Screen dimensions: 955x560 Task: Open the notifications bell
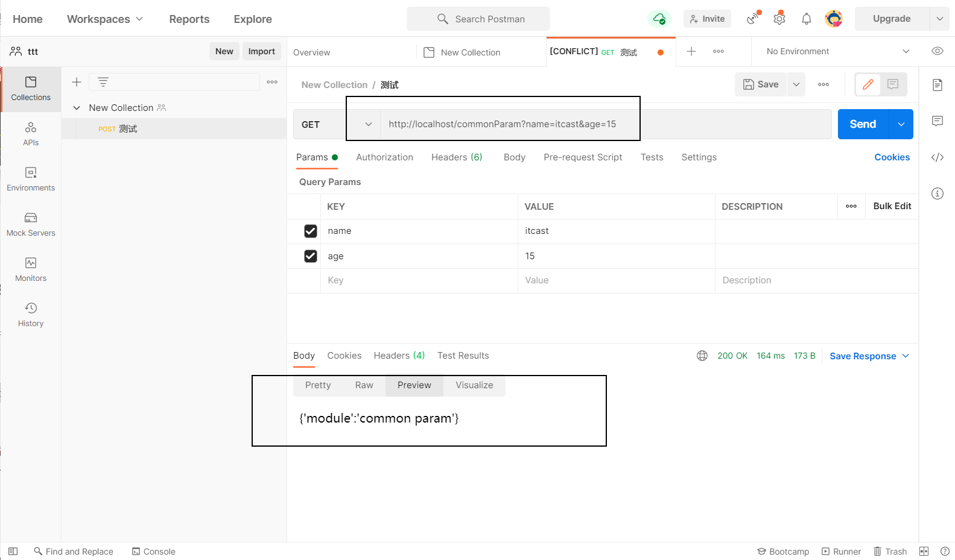[807, 19]
